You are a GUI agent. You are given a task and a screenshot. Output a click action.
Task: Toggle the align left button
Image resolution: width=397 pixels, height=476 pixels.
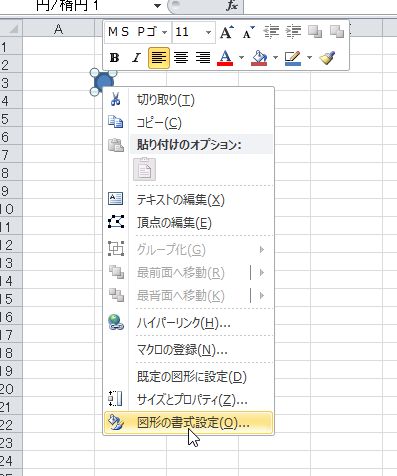pos(159,58)
